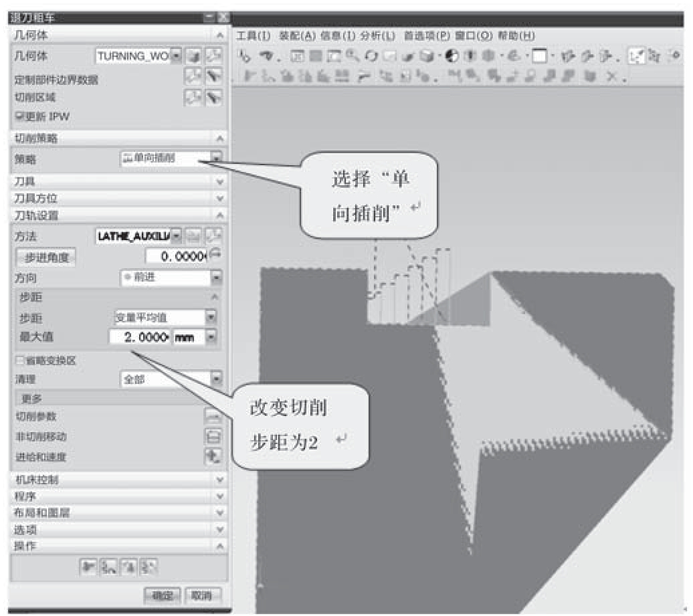This screenshot has height=616, width=693.
Task: Expand the 刀具方位 section
Action: tap(118, 199)
